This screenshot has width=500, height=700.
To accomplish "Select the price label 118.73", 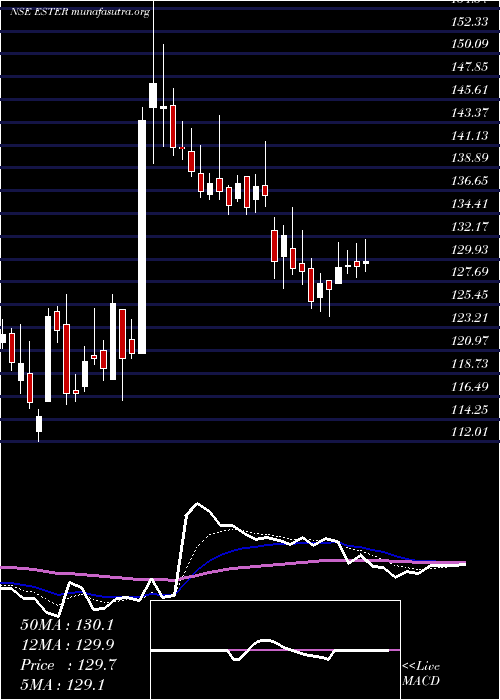I will point(469,363).
